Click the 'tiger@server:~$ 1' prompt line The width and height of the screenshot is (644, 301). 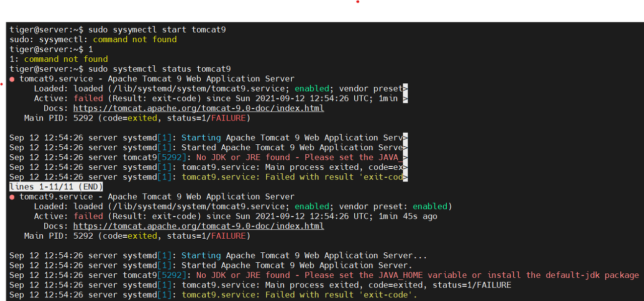click(51, 49)
